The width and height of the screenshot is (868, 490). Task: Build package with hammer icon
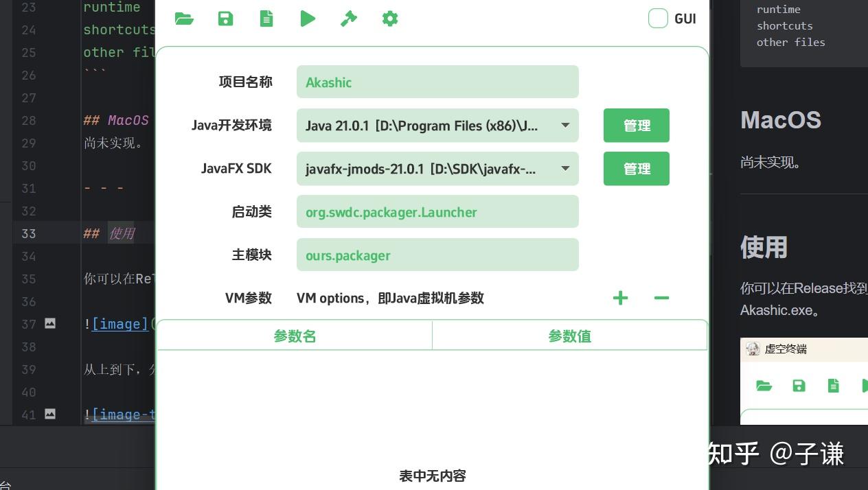[349, 19]
